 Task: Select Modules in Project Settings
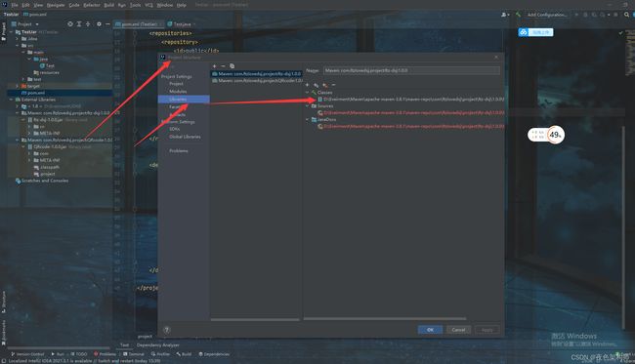click(178, 92)
